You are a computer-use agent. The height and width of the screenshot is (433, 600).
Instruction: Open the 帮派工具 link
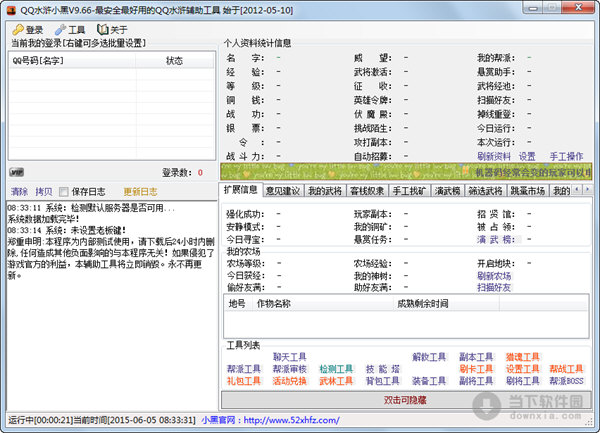point(244,369)
